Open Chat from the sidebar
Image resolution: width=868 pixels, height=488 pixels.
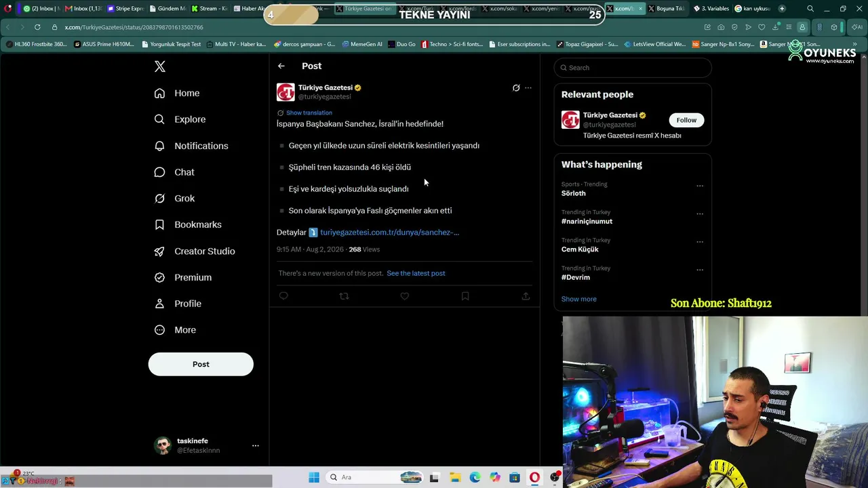[174, 172]
